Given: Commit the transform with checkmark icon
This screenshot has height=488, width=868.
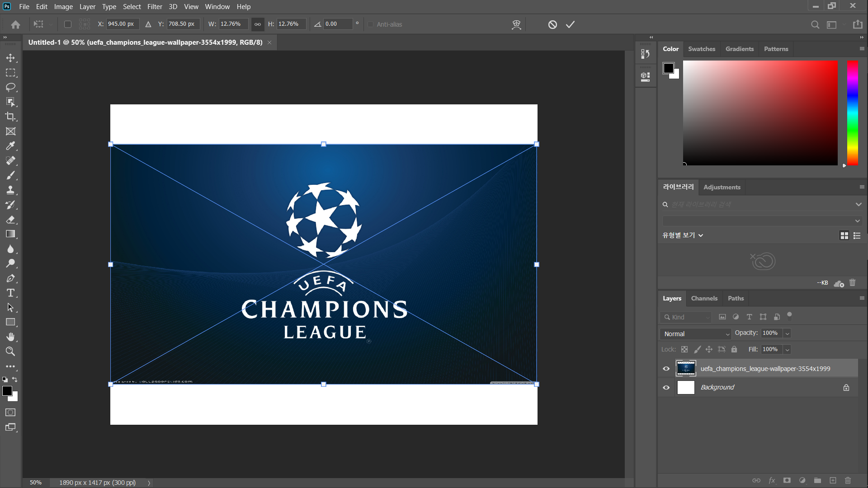Looking at the screenshot, I should point(570,24).
